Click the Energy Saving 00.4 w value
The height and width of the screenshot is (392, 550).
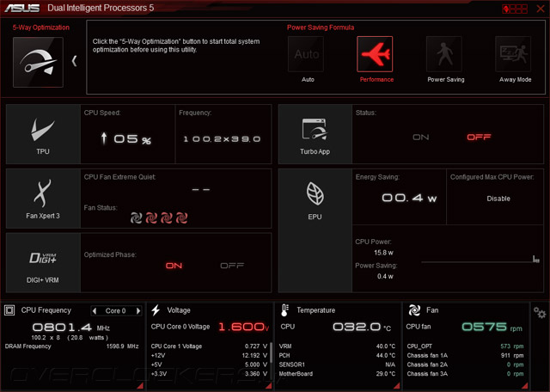click(x=409, y=198)
